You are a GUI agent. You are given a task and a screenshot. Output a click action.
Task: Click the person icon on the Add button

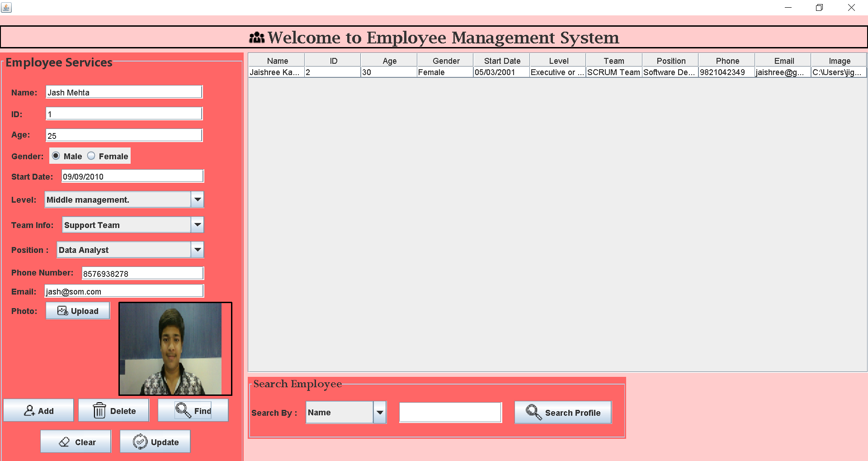click(29, 410)
